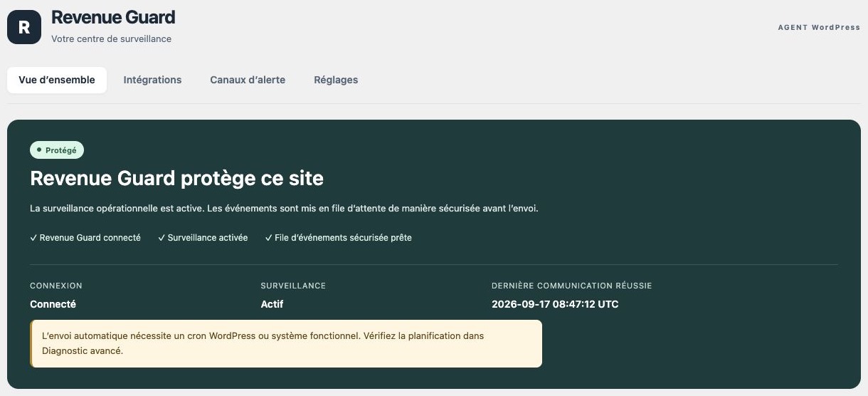Open the Vue d'ensemble tab

(x=57, y=80)
